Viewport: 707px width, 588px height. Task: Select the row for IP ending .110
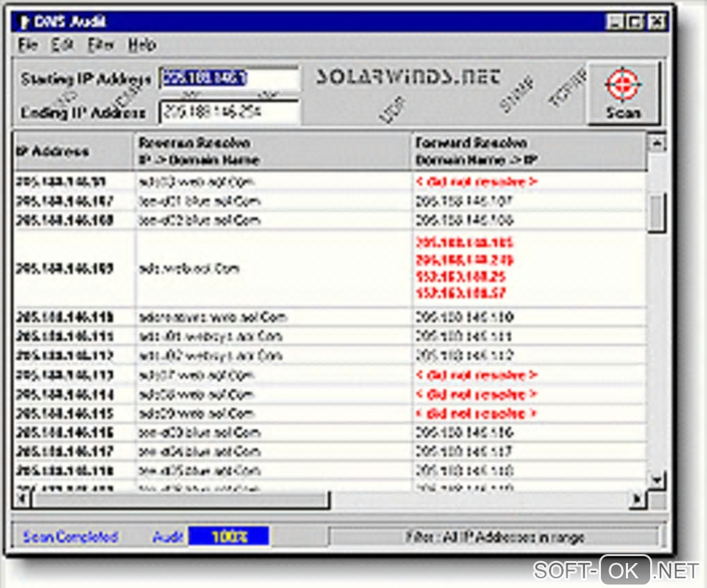point(330,317)
